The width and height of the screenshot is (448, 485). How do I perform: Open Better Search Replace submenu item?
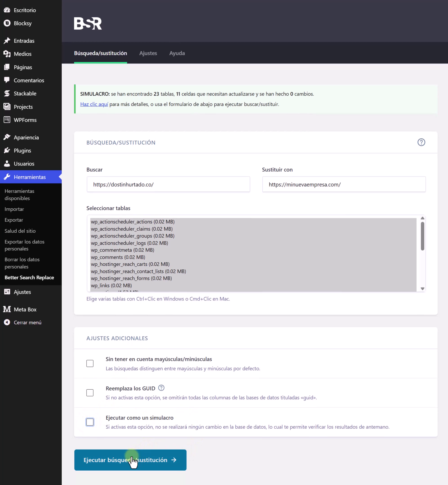(x=29, y=277)
